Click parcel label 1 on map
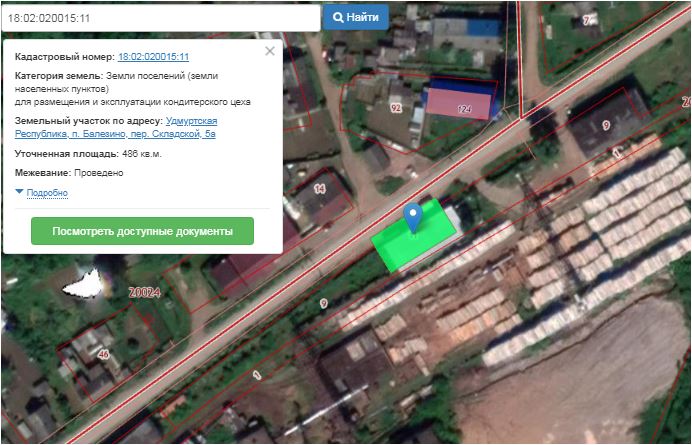692x445 pixels. pyautogui.click(x=257, y=376)
